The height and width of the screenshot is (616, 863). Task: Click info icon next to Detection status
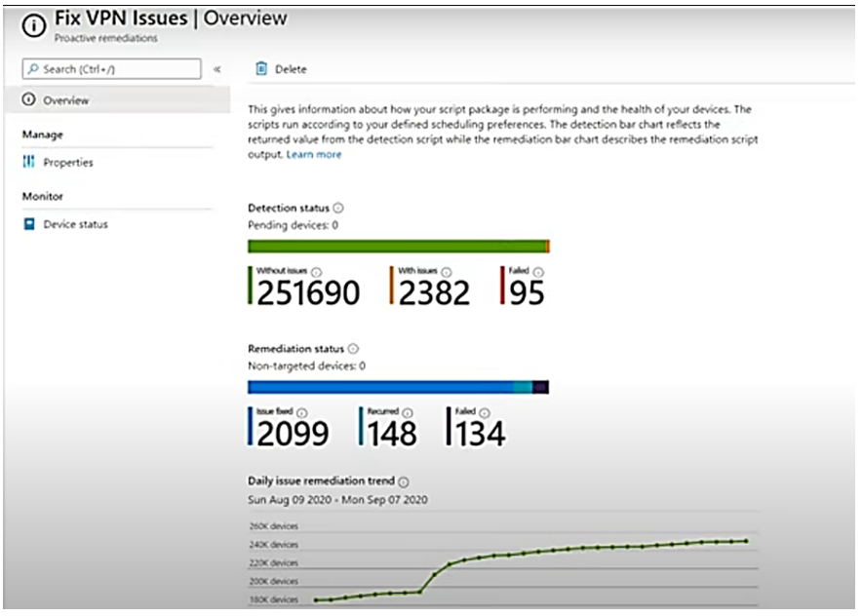pos(338,208)
